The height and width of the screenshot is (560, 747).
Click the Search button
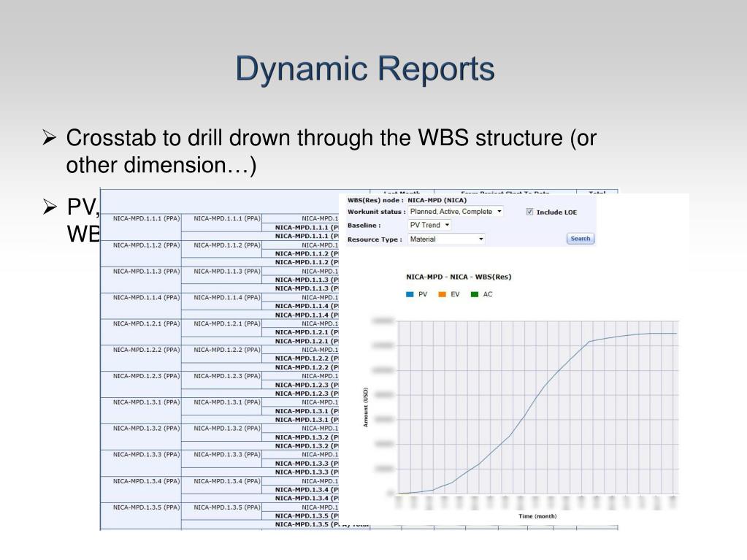(x=581, y=239)
